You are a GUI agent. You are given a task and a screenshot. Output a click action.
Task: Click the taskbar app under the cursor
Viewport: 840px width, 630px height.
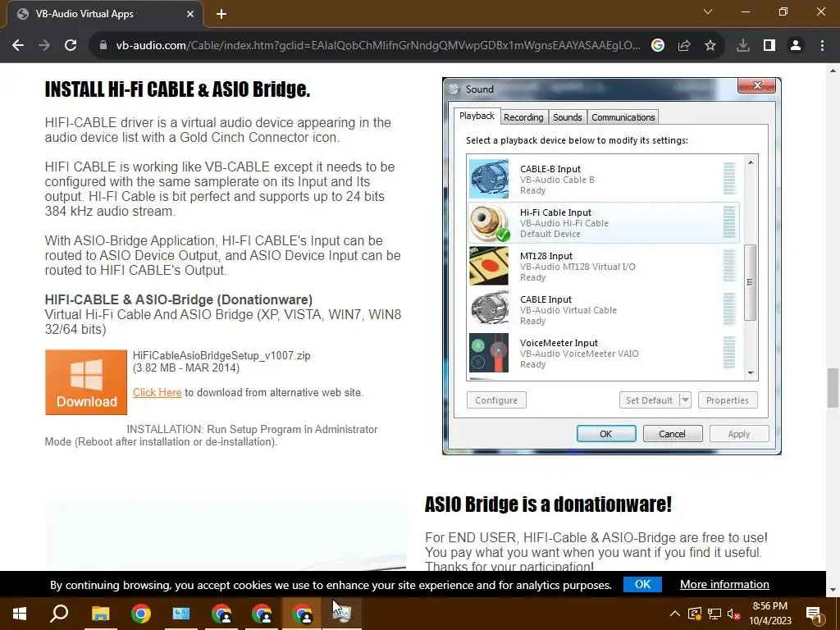(x=342, y=614)
